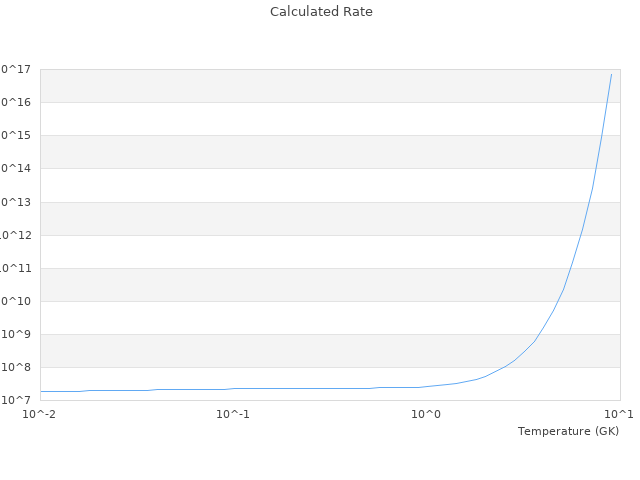Click the 10^1 x-axis tick label
Viewport: 640px width, 480px height.
619,414
